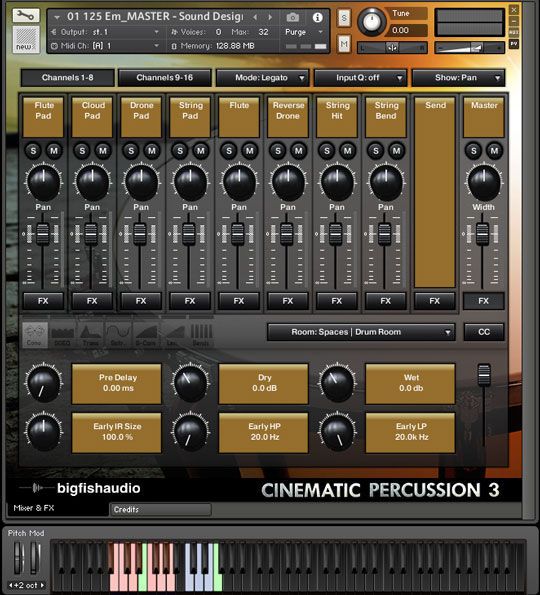
Task: Expand the instrument name dropdown arrow
Action: pyautogui.click(x=57, y=17)
